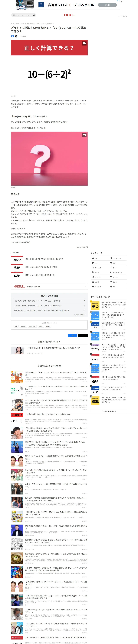Viewport: 138px width, 644px height.
Task: Open article 橋本帆乃香 WTT公式ランク
Action: [49, 447]
